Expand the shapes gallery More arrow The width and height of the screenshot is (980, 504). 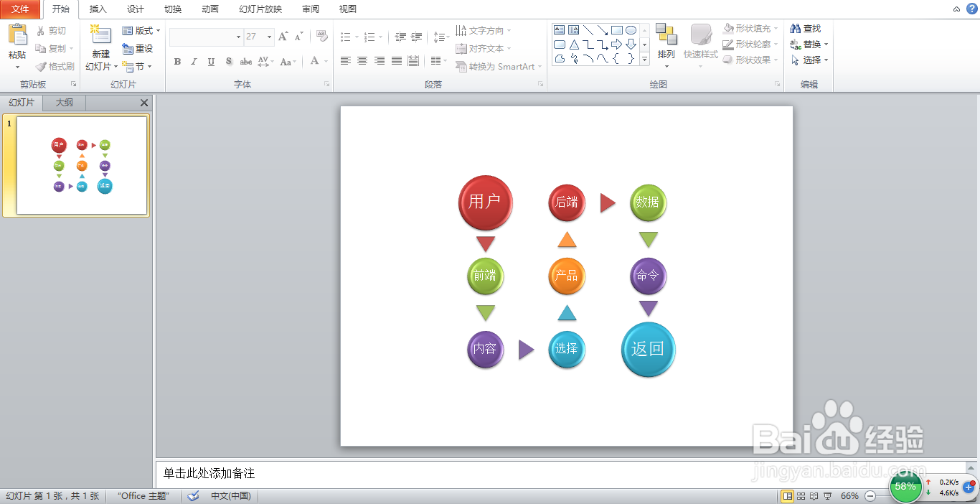click(x=644, y=60)
